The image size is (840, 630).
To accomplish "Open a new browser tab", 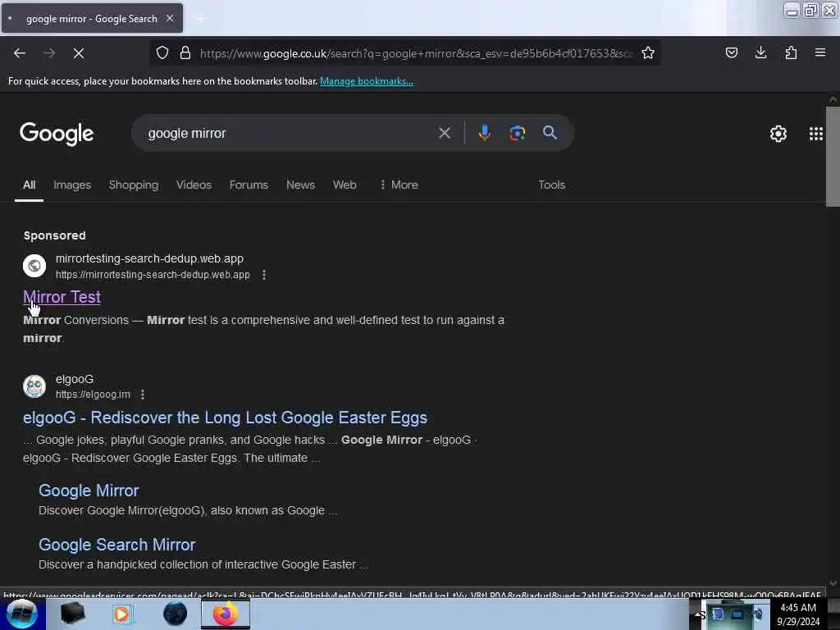I will pos(200,19).
